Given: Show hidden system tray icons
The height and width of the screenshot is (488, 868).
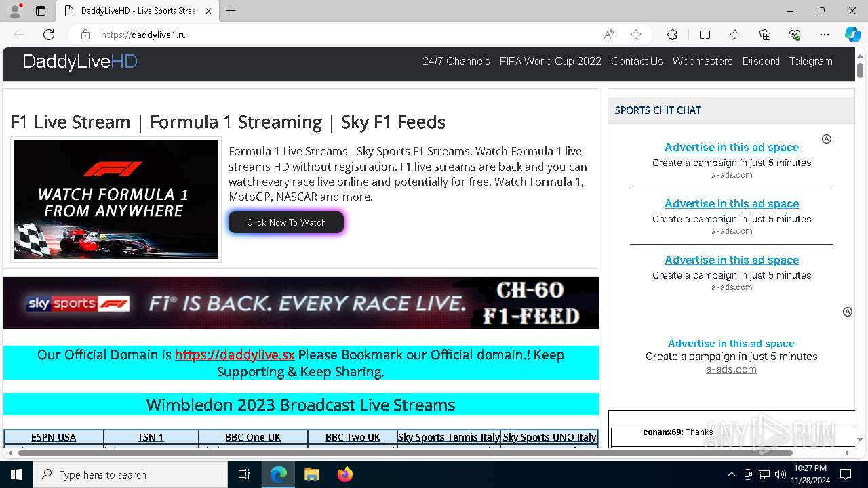Looking at the screenshot, I should (731, 474).
